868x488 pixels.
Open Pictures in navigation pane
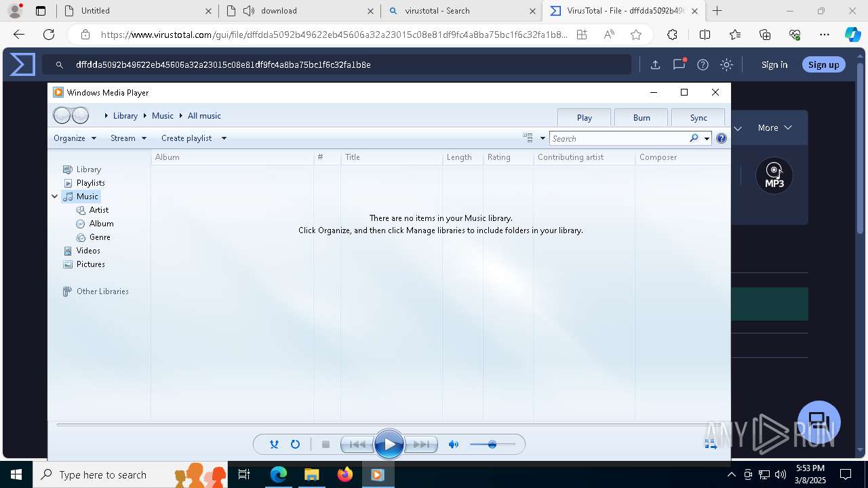coord(91,264)
